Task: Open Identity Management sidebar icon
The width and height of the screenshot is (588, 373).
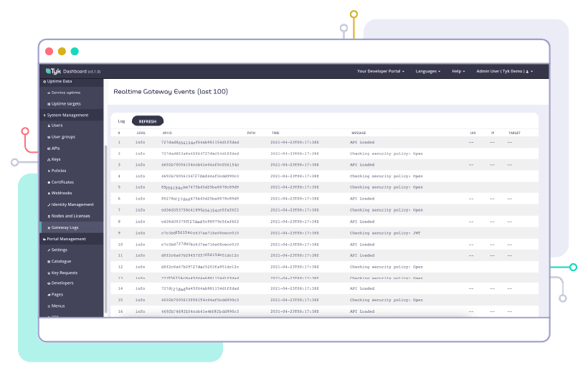Action: click(x=49, y=205)
